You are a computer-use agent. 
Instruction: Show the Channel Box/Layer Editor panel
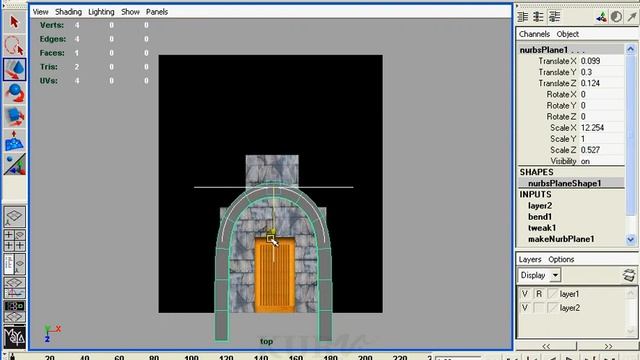tap(554, 17)
